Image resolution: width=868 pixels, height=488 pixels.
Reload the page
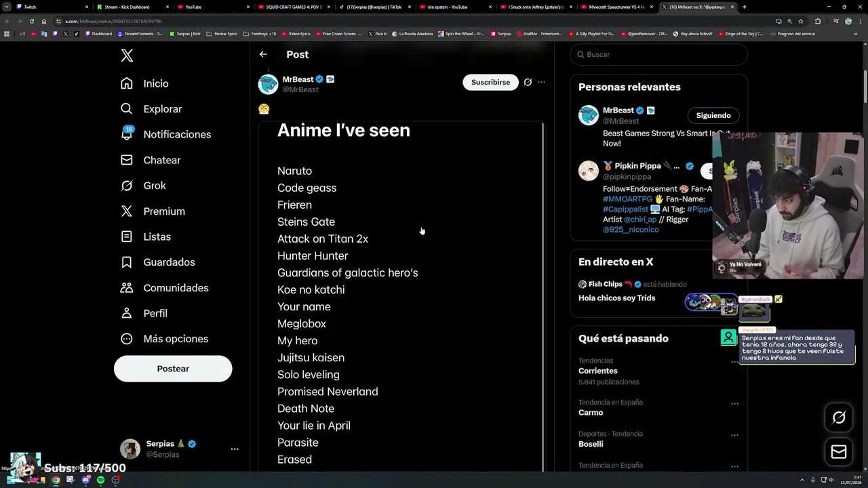click(x=32, y=21)
